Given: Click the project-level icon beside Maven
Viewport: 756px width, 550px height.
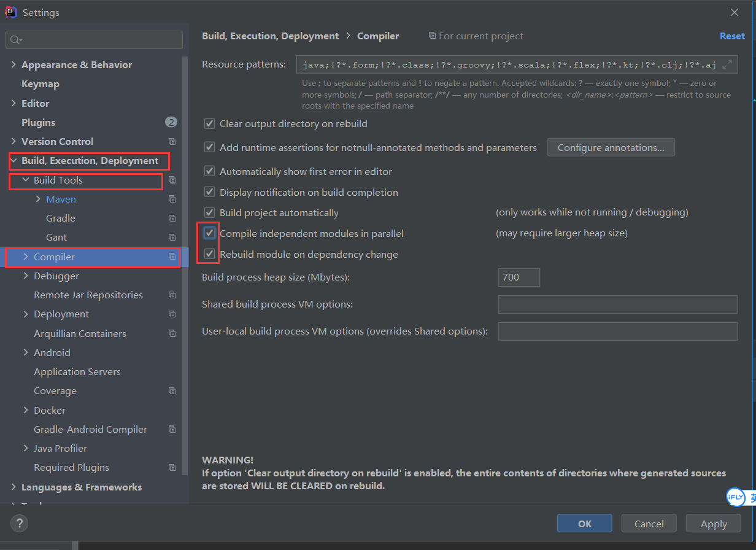Looking at the screenshot, I should click(172, 199).
